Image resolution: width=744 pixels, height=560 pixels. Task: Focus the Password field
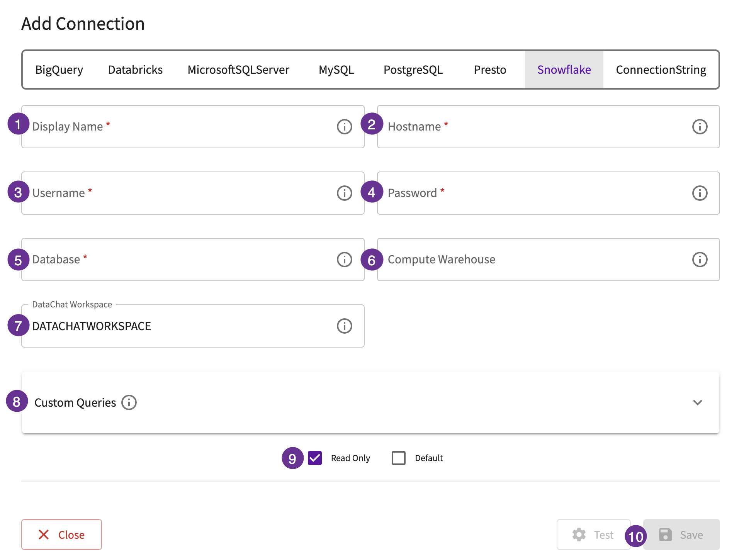pyautogui.click(x=548, y=193)
